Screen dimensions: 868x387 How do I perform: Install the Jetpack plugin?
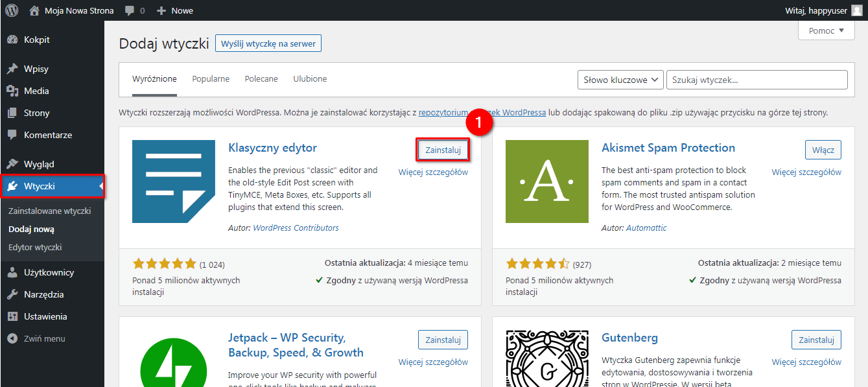pos(443,340)
